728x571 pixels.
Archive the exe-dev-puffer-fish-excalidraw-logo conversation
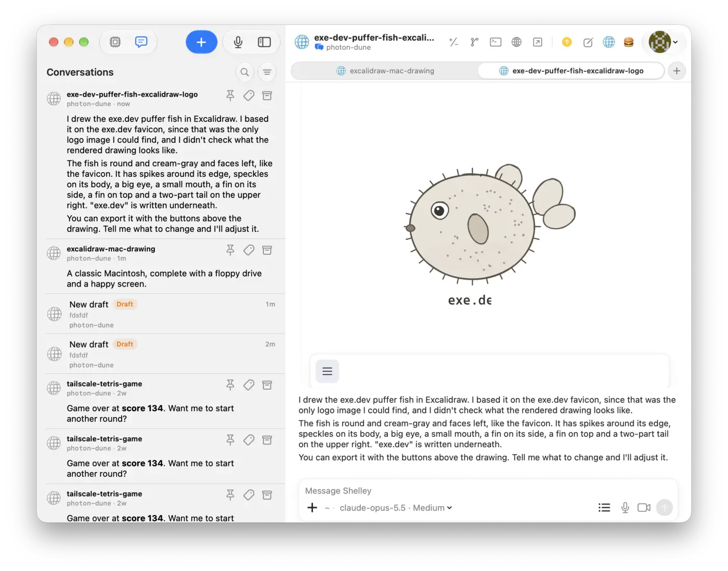(x=267, y=95)
